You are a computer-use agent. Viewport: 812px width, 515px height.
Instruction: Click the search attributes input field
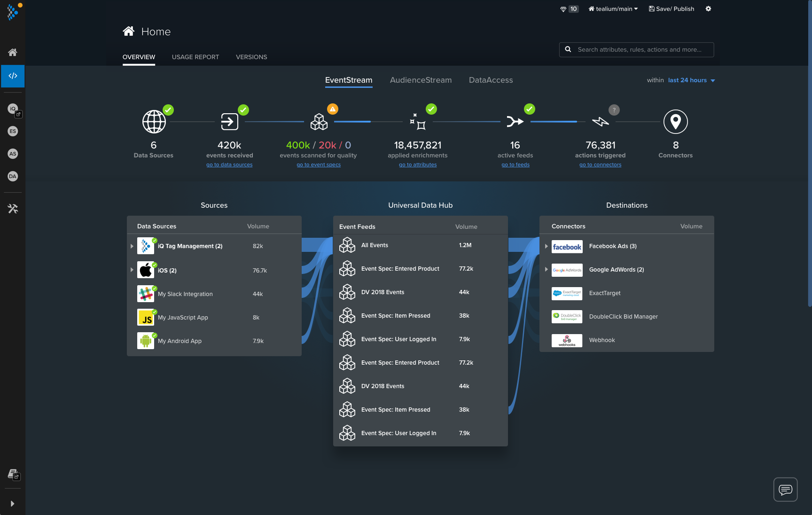(x=637, y=50)
